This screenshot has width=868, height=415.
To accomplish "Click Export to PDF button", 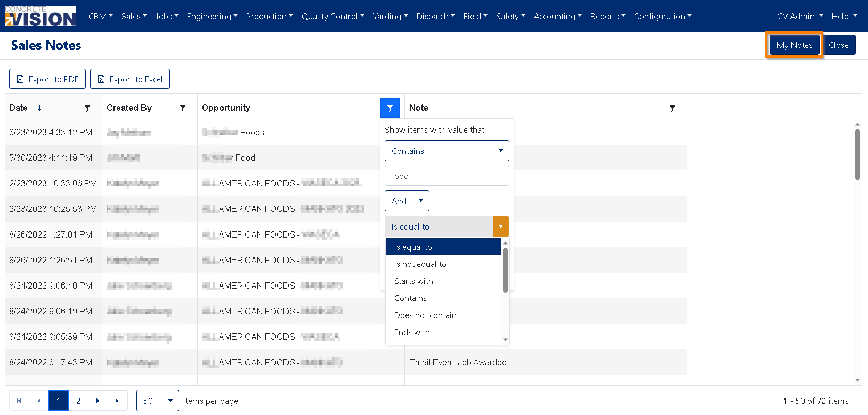I will (x=47, y=79).
